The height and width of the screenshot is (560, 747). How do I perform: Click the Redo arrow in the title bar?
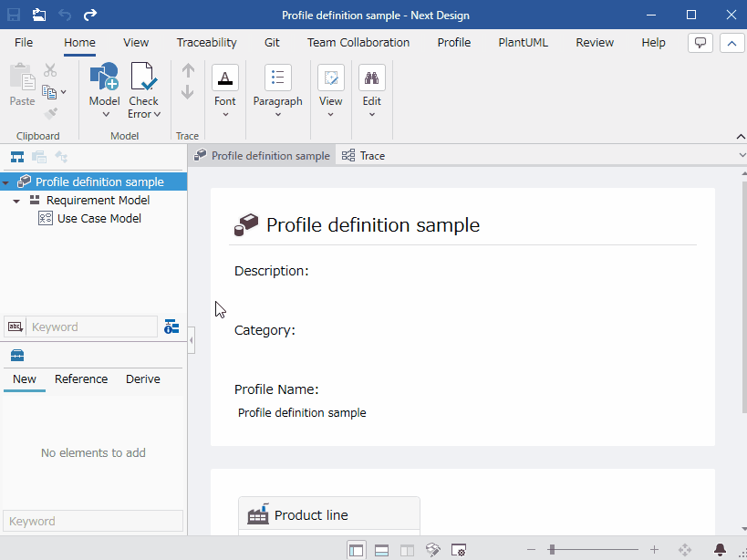[x=90, y=15]
